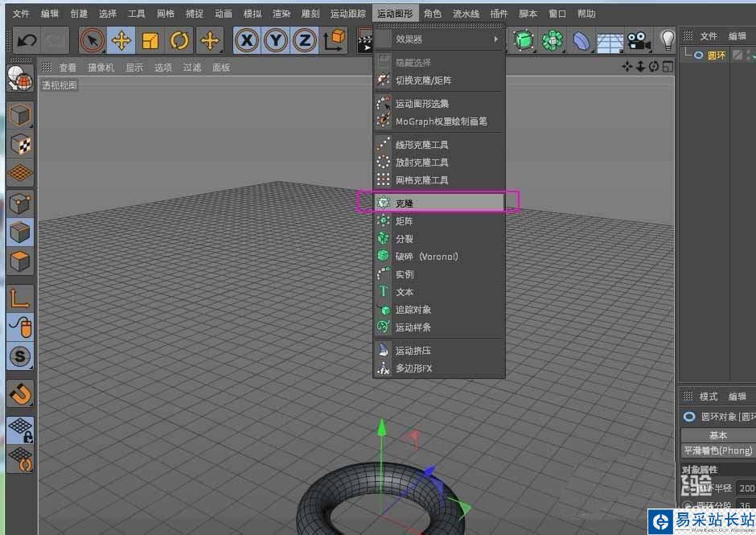Select 追踪对象 in the menu
Screen dimensions: 756x535
439,309
